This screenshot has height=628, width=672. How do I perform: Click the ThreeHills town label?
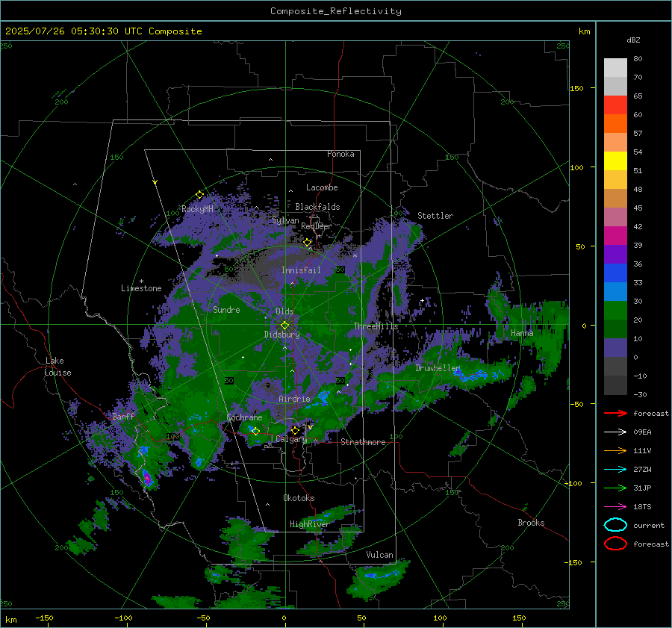[376, 326]
